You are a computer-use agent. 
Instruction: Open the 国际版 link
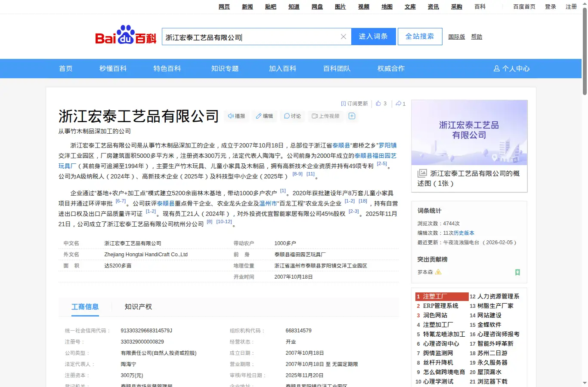click(x=457, y=37)
